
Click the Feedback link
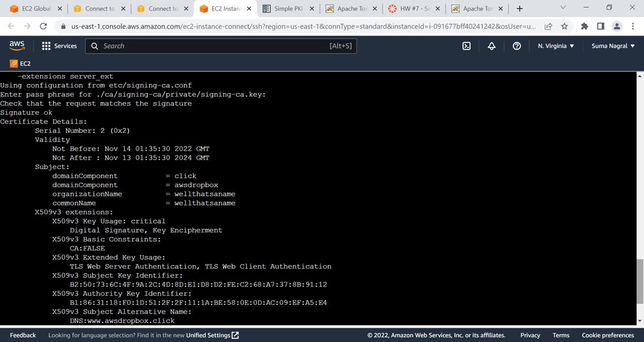(x=22, y=335)
